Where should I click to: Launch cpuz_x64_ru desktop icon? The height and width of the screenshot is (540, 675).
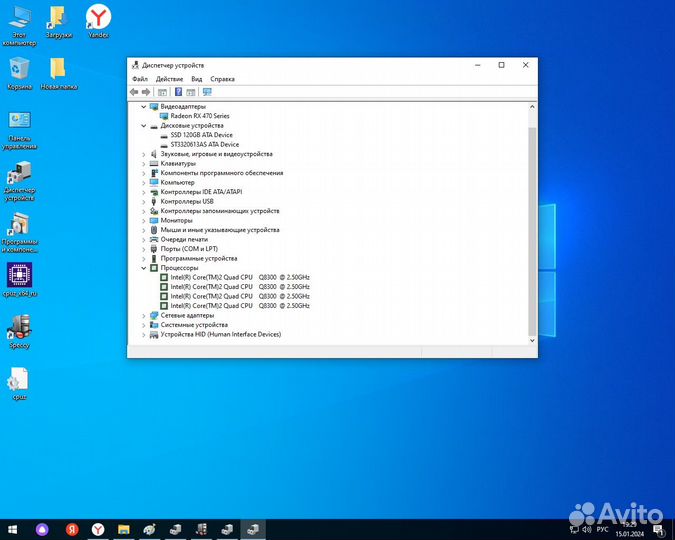19,280
